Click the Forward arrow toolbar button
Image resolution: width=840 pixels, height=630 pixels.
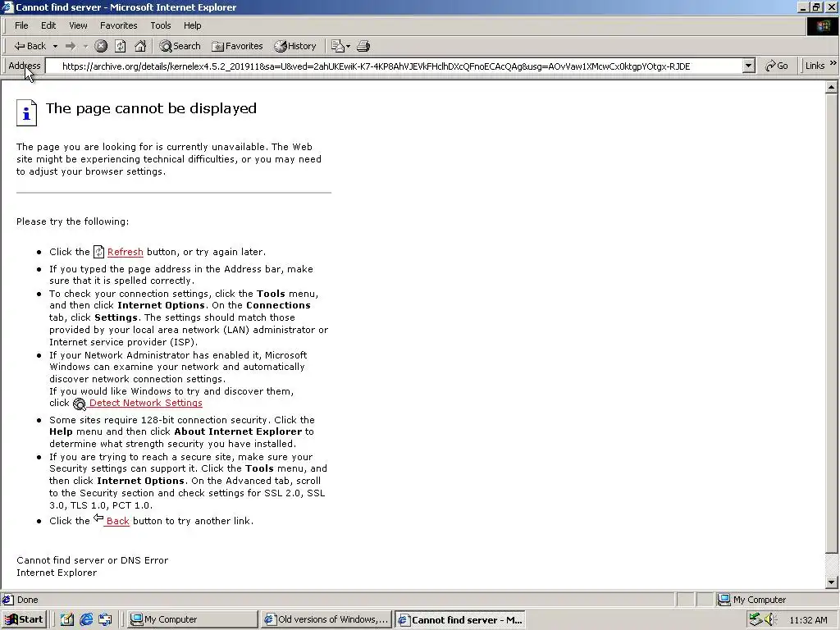[x=71, y=47]
